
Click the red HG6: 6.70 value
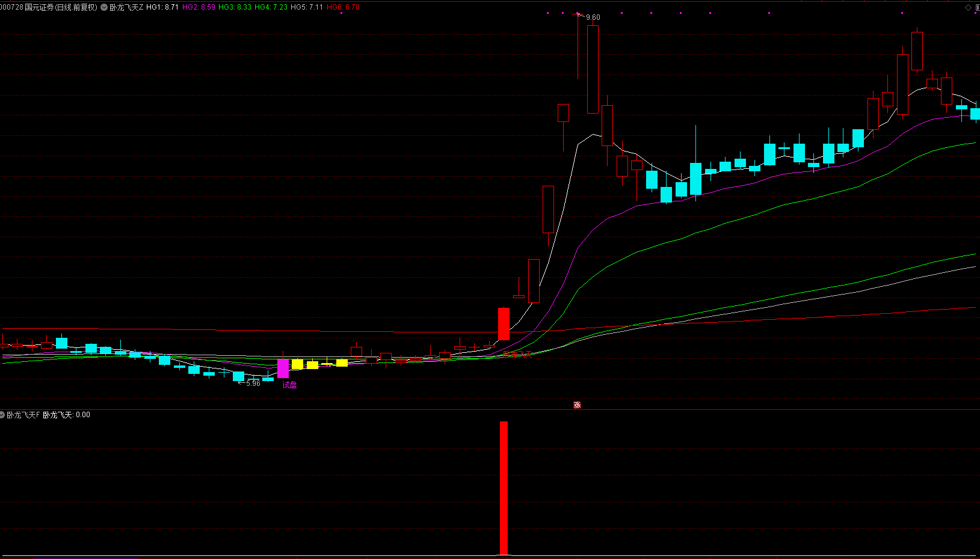click(343, 7)
